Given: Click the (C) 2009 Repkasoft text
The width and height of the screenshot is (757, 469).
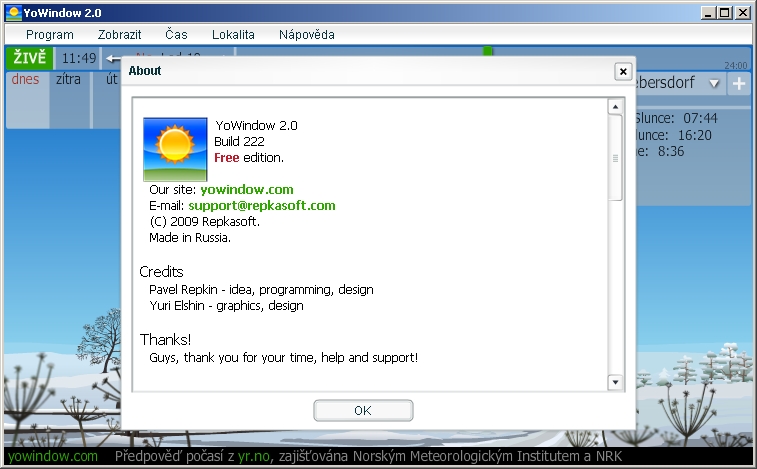Looking at the screenshot, I should click(205, 222).
